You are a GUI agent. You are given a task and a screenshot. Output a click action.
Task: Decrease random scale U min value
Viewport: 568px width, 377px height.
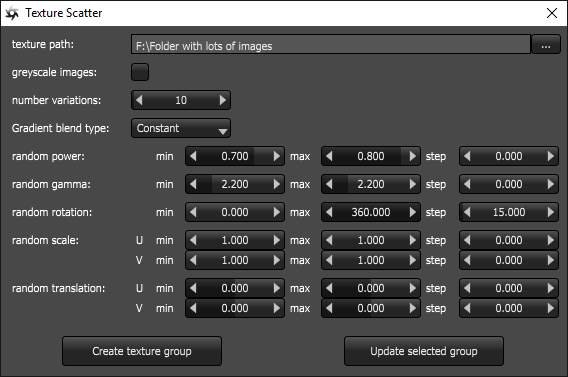(x=193, y=240)
